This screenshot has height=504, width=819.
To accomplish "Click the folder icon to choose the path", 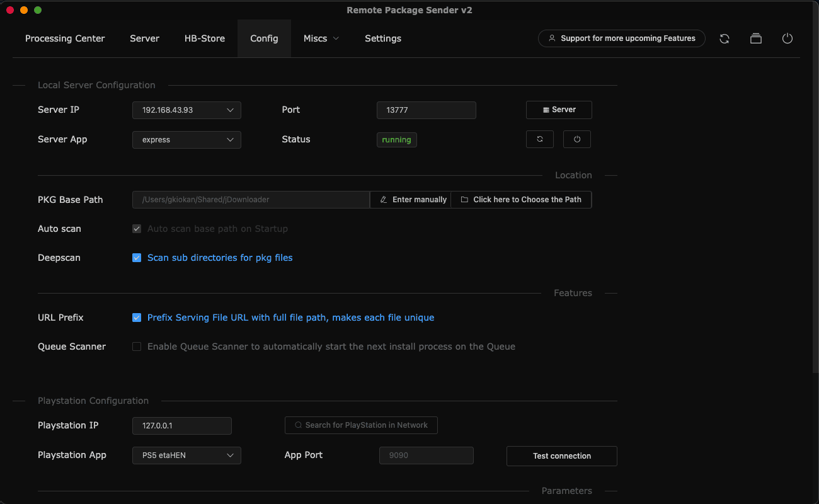I will (464, 200).
